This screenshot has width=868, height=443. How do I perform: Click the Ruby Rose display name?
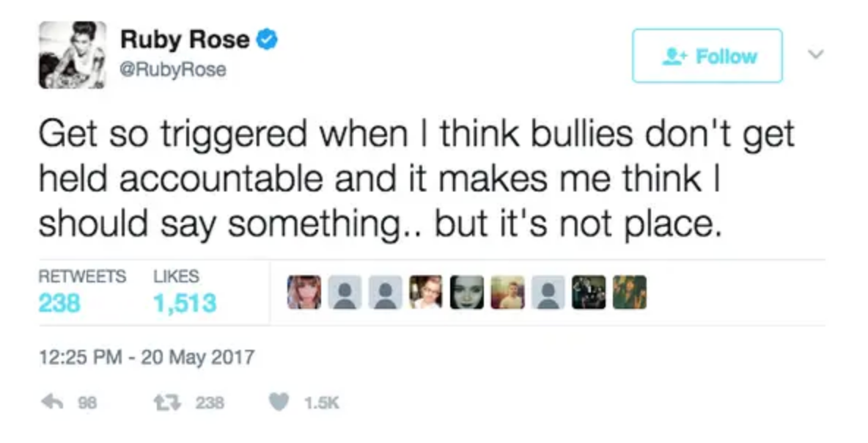pos(185,40)
